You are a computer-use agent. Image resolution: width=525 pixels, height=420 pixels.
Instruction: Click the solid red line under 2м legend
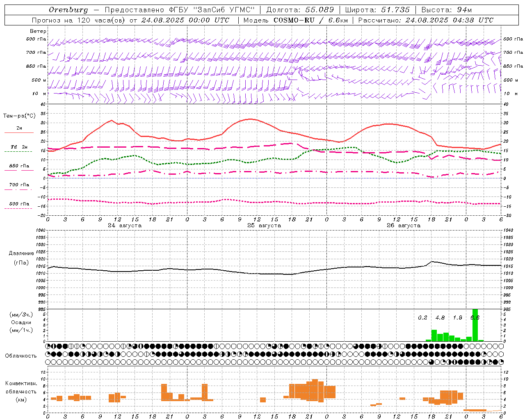[x=19, y=132]
